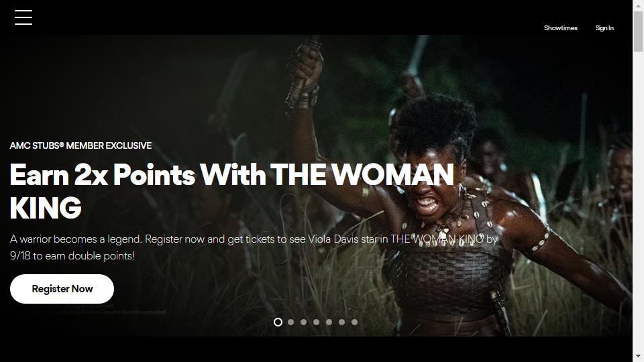The width and height of the screenshot is (644, 362).
Task: Click the scrollbar up arrow
Action: pyautogui.click(x=638, y=5)
